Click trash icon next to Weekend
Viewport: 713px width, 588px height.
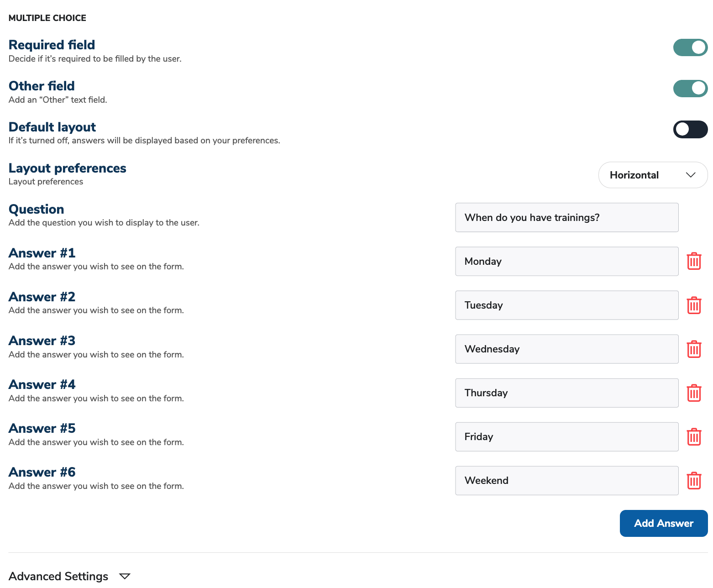(694, 480)
